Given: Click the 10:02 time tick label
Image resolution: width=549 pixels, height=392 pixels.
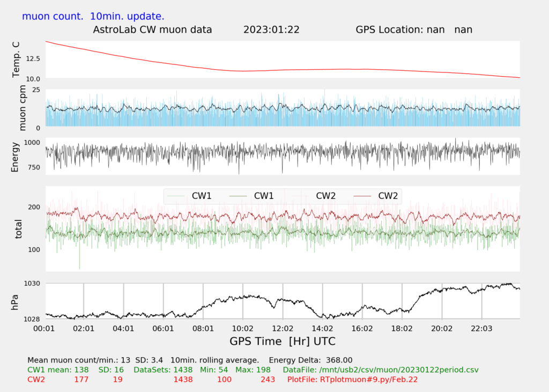Looking at the screenshot, I should click(x=243, y=329).
